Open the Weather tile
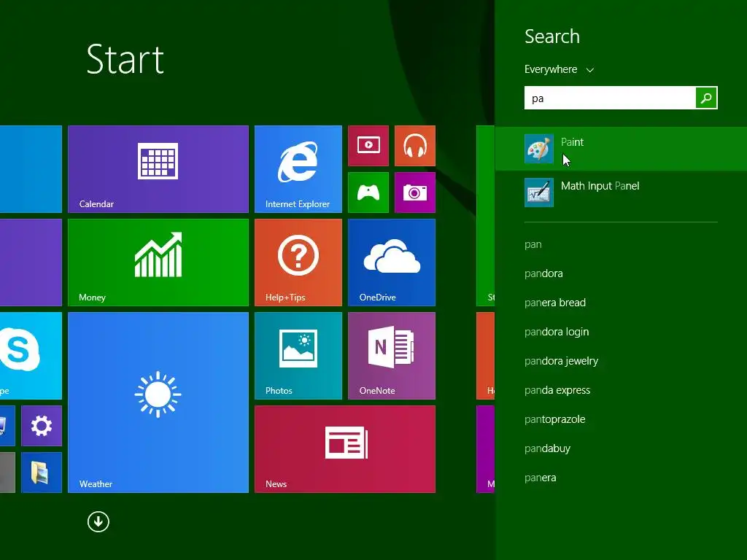The image size is (747, 560). [x=158, y=402]
